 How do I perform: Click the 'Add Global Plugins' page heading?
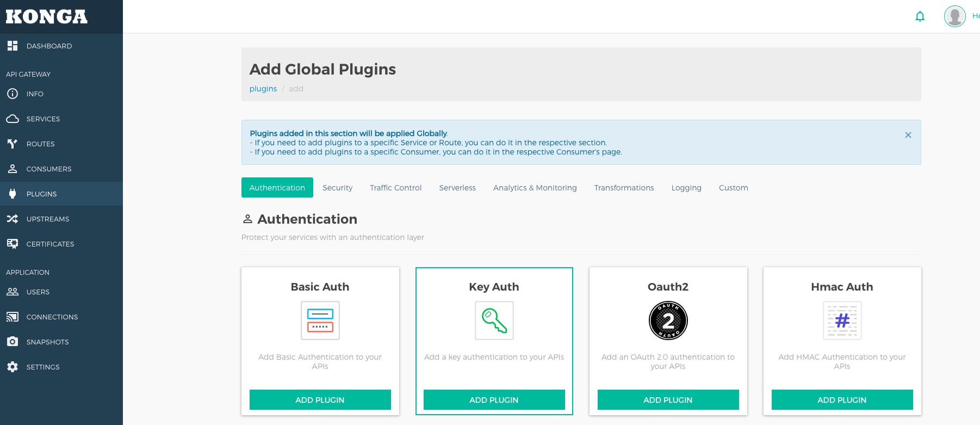(323, 69)
